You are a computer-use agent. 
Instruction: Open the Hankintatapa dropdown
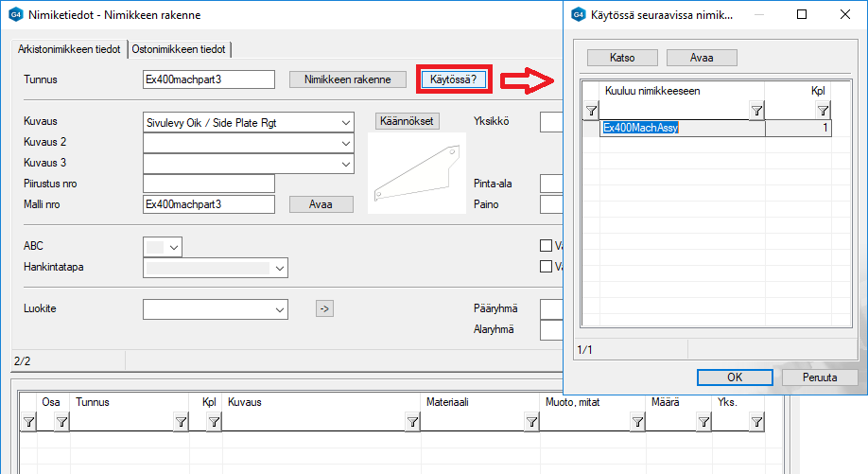coord(279,269)
